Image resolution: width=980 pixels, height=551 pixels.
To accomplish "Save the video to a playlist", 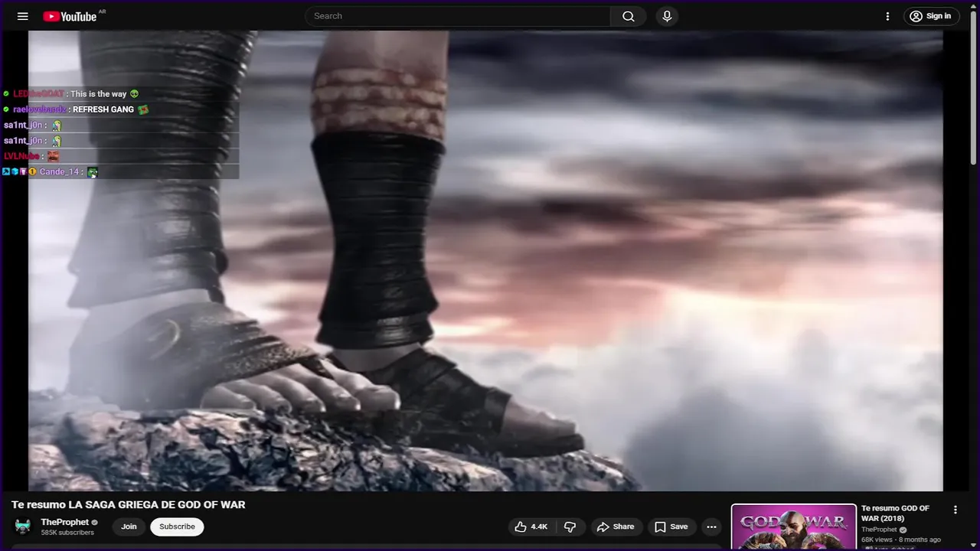I will click(671, 527).
